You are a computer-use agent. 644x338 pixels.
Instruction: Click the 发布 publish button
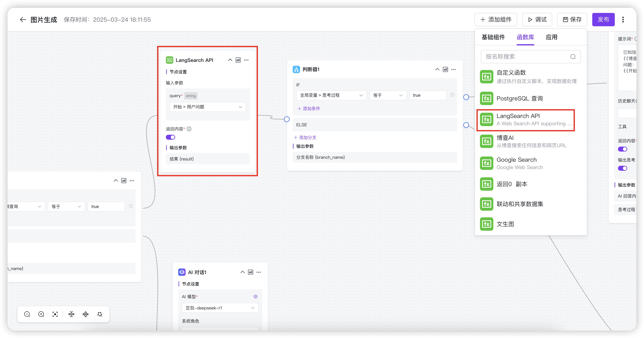603,20
